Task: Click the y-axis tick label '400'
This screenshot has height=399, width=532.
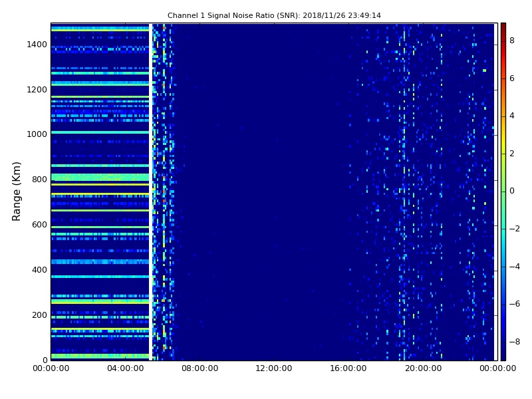Action: click(39, 270)
